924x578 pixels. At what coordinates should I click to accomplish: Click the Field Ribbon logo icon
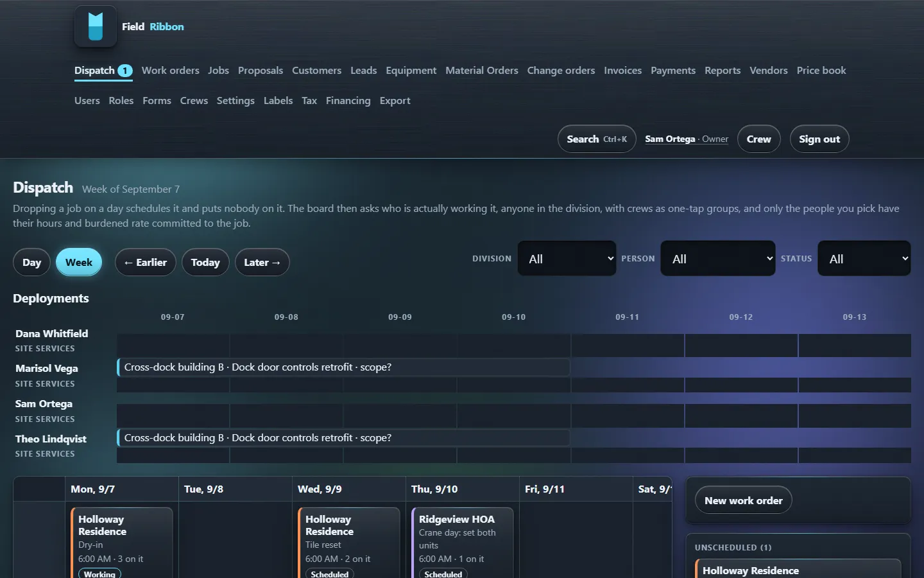click(x=96, y=26)
